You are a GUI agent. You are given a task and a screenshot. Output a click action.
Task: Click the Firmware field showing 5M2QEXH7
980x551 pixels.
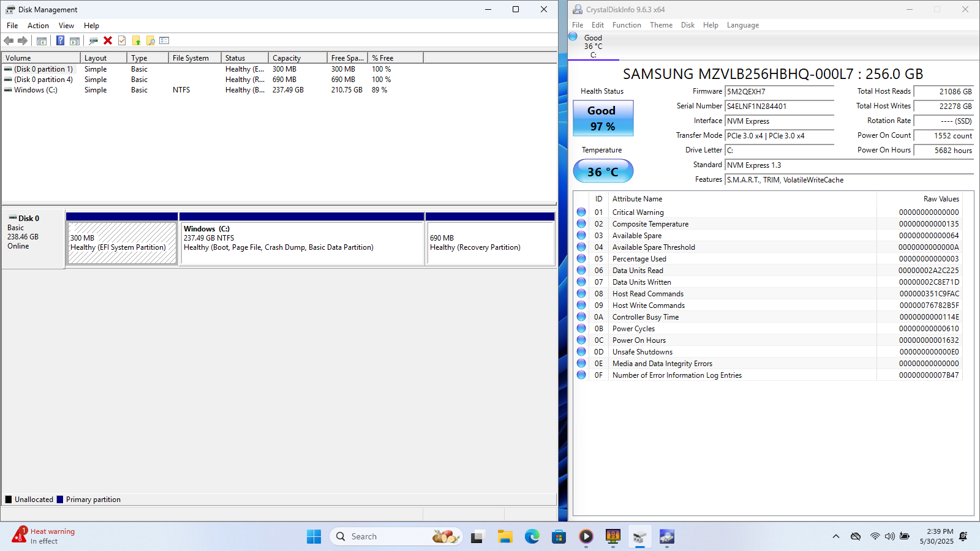point(779,91)
